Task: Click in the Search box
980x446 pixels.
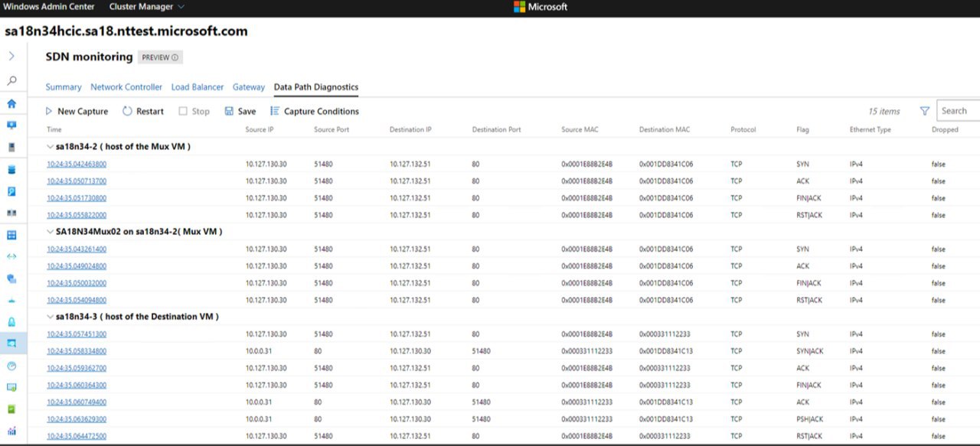Action: click(x=959, y=111)
